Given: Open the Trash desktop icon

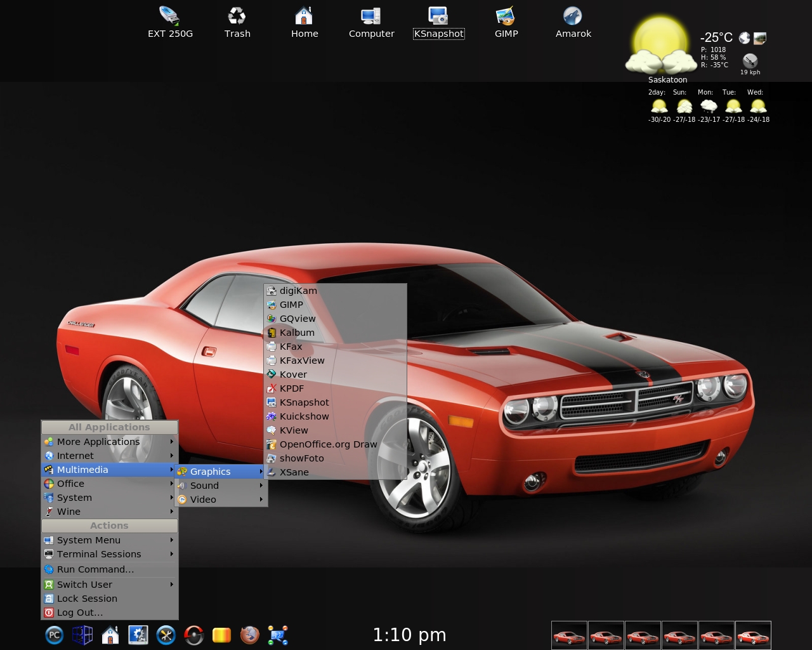Looking at the screenshot, I should point(237,22).
